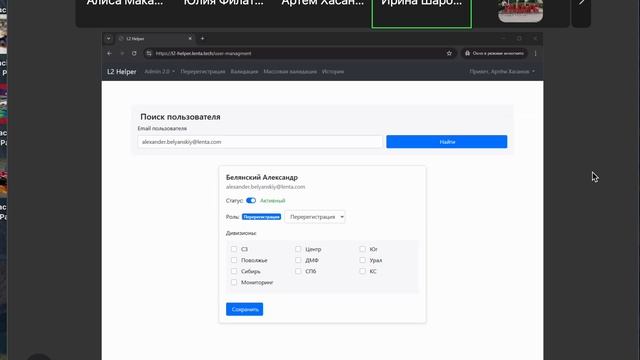The width and height of the screenshot is (640, 360).
Task: Click the user email input field
Action: [260, 142]
